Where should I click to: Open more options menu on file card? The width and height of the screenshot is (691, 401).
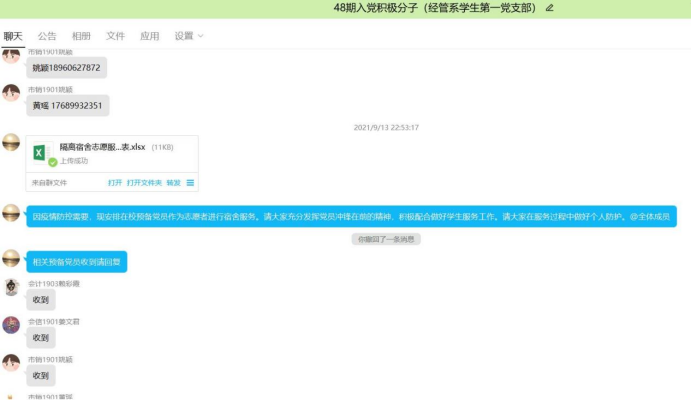(190, 183)
